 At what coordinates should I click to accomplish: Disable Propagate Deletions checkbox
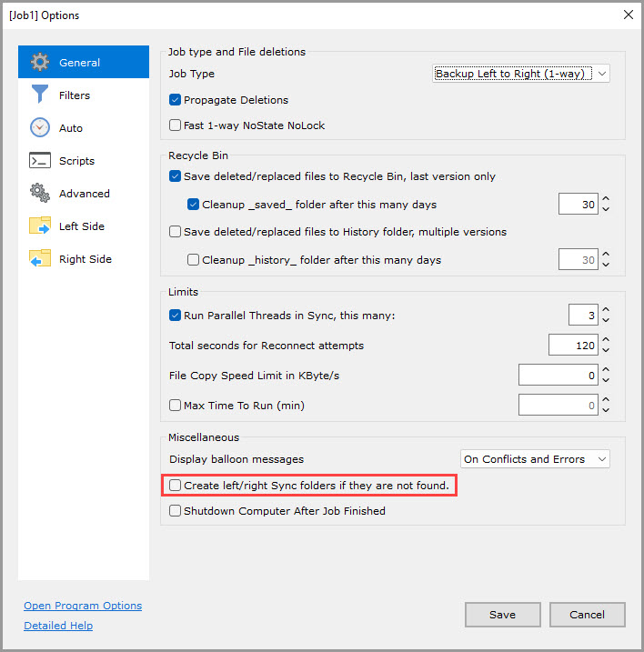(x=176, y=100)
